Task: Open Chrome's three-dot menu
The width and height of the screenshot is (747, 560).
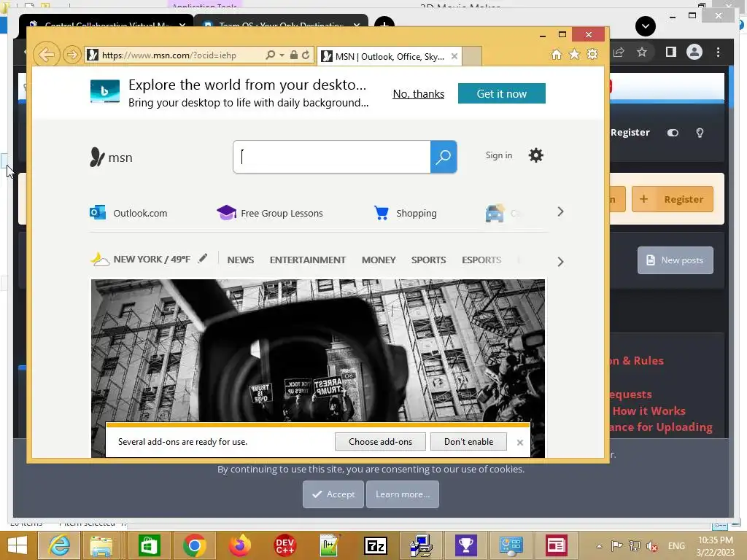Action: 718,52
